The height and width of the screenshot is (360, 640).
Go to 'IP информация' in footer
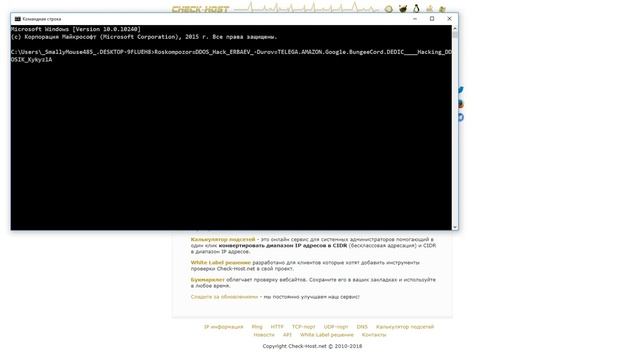click(x=223, y=327)
